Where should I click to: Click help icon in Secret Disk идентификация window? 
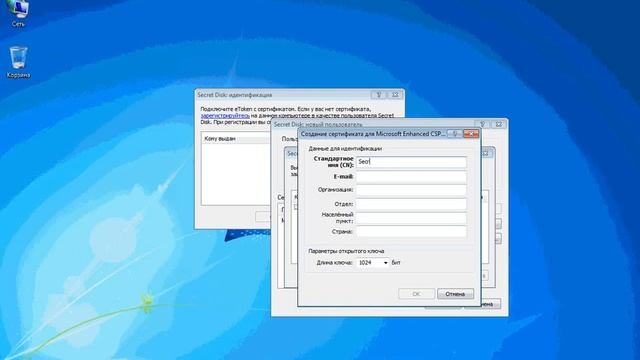(378, 95)
